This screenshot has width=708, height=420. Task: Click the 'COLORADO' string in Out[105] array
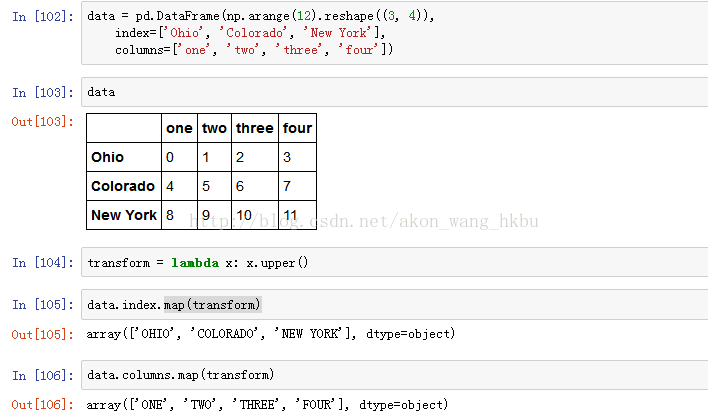point(224,334)
